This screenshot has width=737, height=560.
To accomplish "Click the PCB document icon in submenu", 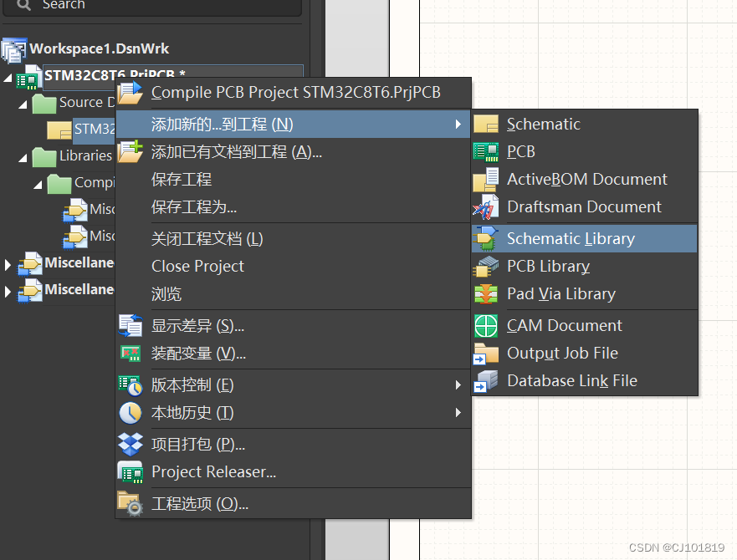I will point(486,152).
